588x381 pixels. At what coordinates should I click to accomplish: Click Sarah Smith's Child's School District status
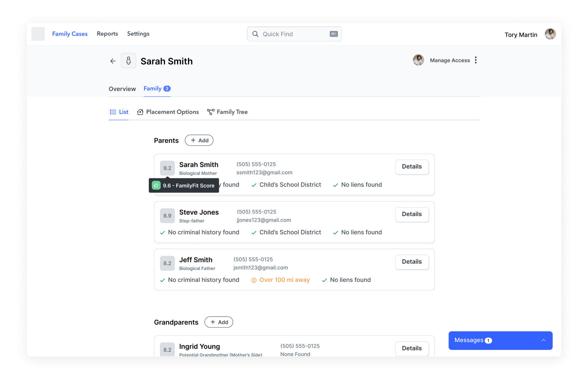click(290, 185)
